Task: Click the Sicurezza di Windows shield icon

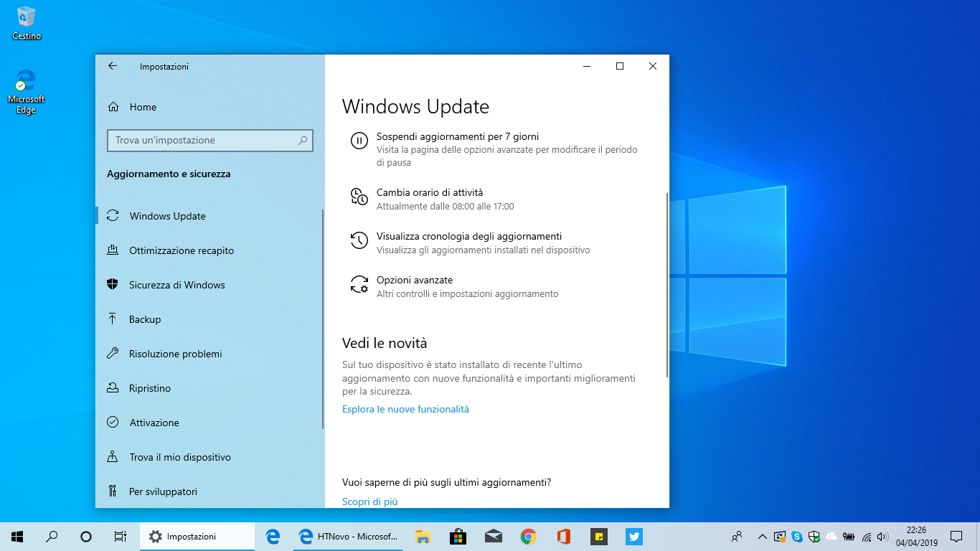Action: 114,285
